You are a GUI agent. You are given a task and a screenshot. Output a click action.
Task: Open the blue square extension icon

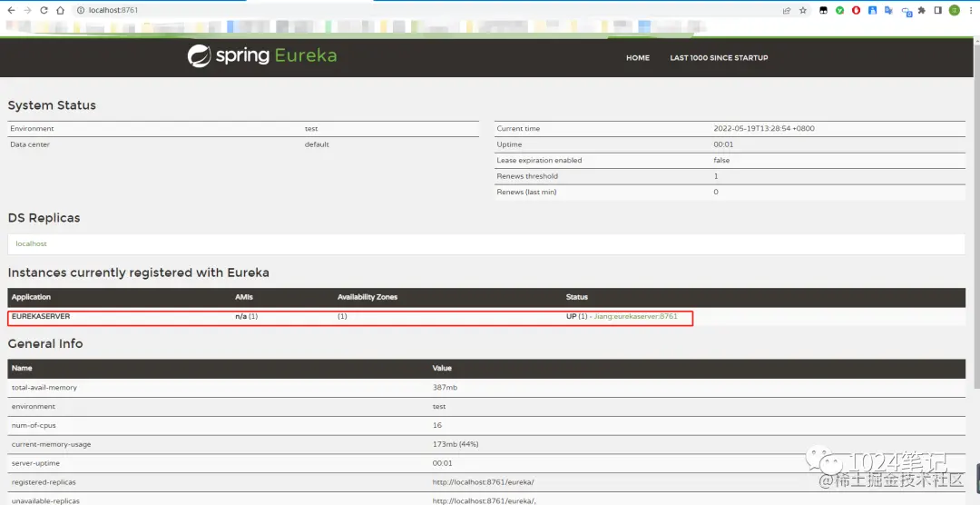pyautogui.click(x=873, y=11)
